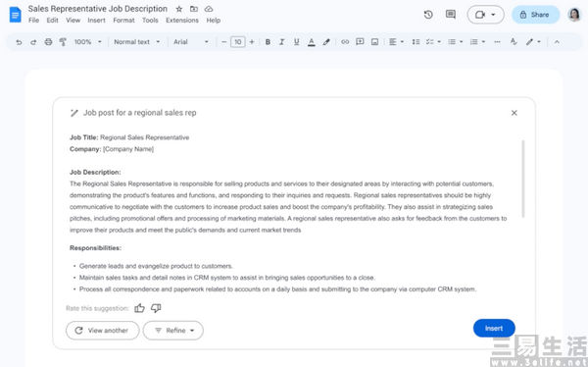Click the 'Job Description:' heading
588x367 pixels.
(95, 172)
